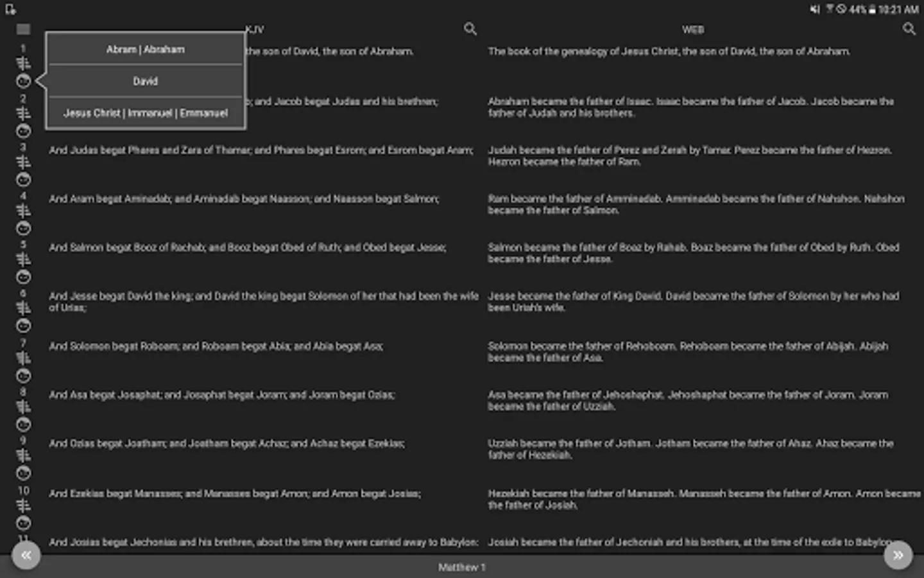Select KJV verse 'And Asa begat Josaphat'
The image size is (924, 578).
(222, 395)
